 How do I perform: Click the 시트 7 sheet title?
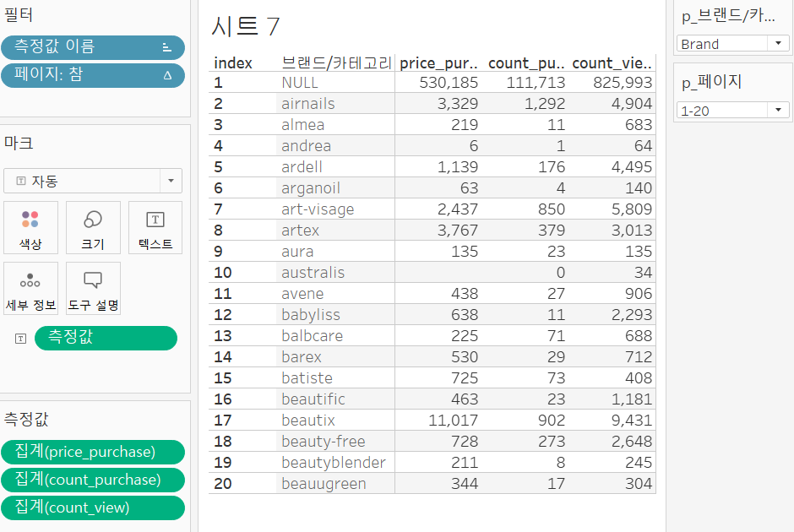(246, 26)
